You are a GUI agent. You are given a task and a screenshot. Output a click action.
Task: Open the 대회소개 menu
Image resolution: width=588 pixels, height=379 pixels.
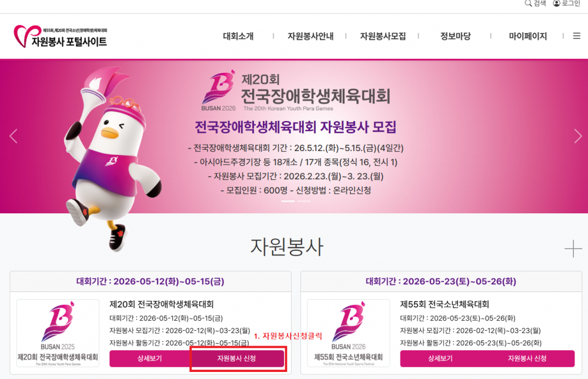(x=239, y=36)
